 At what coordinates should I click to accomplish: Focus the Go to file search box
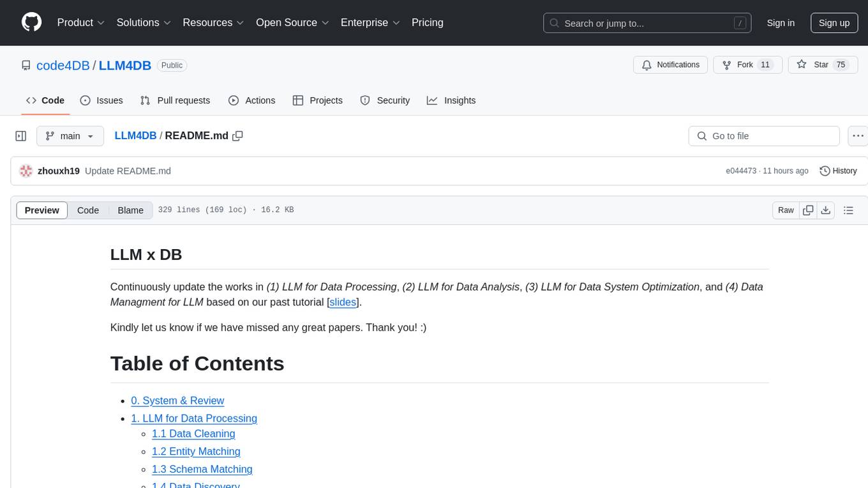(x=764, y=136)
